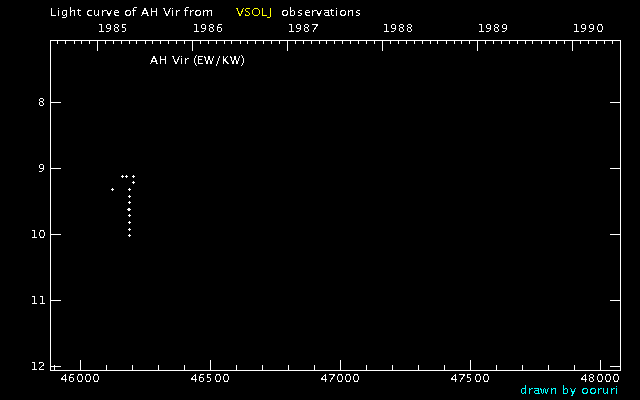640x400 pixels.
Task: Click the 1987 year label
Action: click(x=303, y=28)
